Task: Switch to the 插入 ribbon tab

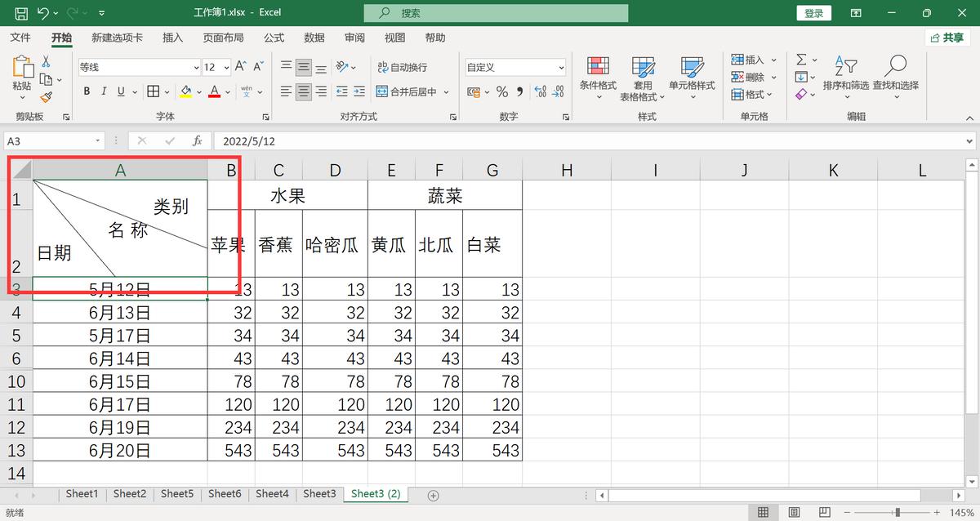Action: [171, 37]
